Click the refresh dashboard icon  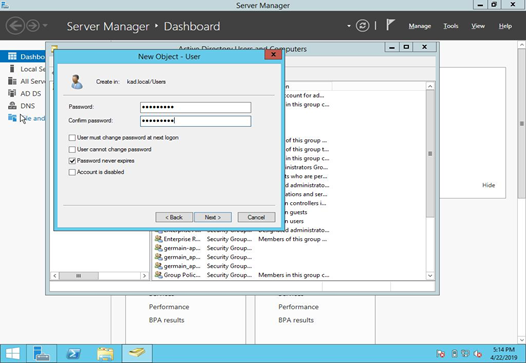[x=362, y=26]
